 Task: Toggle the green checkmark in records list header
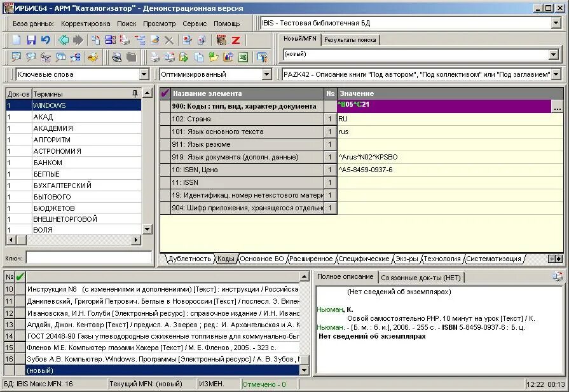pyautogui.click(x=20, y=277)
